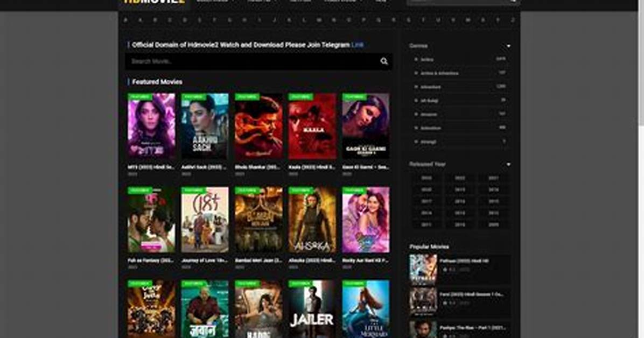Open the MY3 movie poster
This screenshot has width=644, height=338.
(x=151, y=126)
